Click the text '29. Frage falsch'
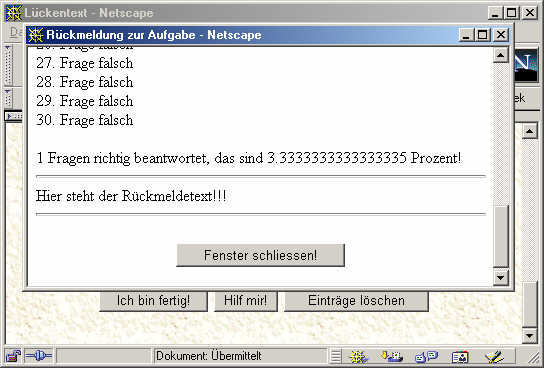This screenshot has height=368, width=544. pyautogui.click(x=85, y=101)
